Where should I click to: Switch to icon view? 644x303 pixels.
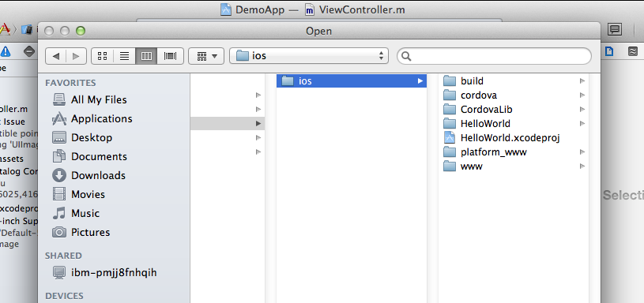pyautogui.click(x=102, y=56)
